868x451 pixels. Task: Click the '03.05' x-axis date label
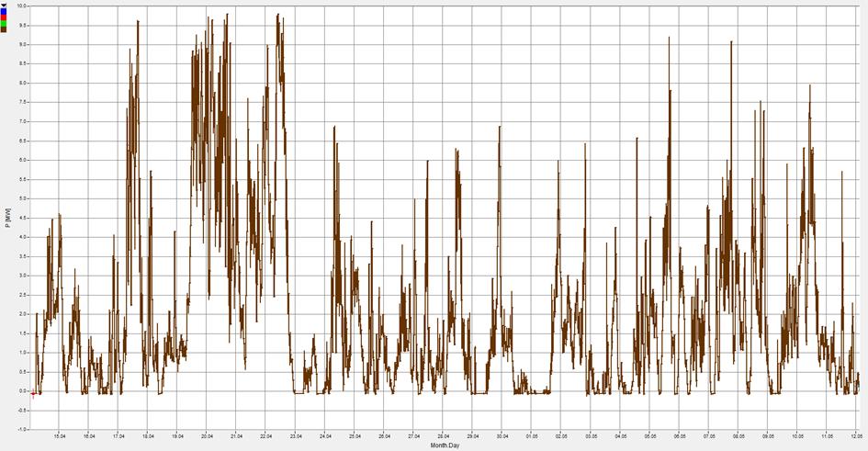click(591, 436)
